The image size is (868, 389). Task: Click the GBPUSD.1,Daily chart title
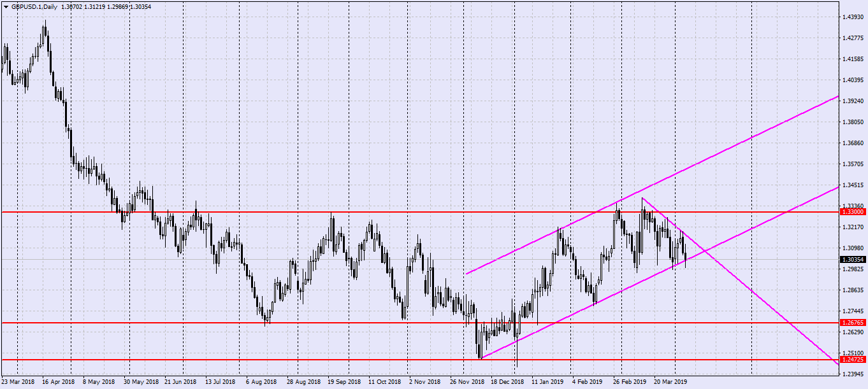pos(33,6)
